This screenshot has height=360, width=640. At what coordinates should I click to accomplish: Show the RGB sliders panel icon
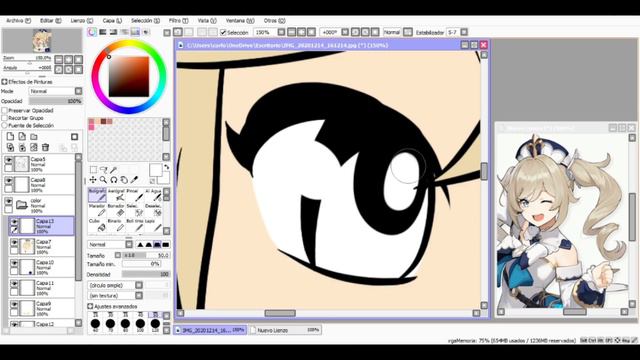pyautogui.click(x=103, y=32)
